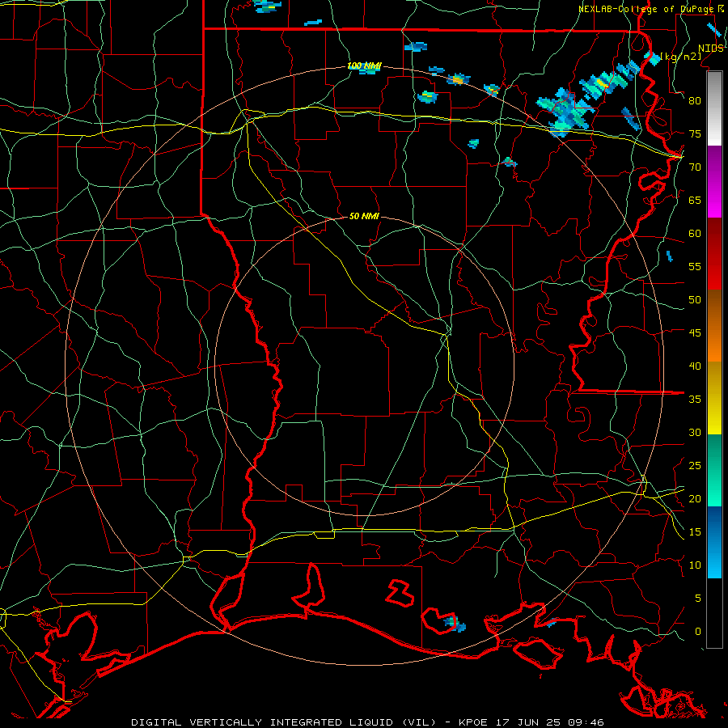The width and height of the screenshot is (728, 728).
Task: Select the red band of the color scale
Action: pyautogui.click(x=714, y=254)
